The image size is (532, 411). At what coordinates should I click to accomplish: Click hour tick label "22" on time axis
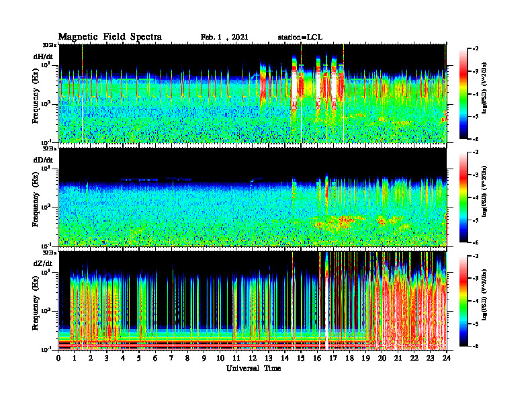pyautogui.click(x=414, y=358)
